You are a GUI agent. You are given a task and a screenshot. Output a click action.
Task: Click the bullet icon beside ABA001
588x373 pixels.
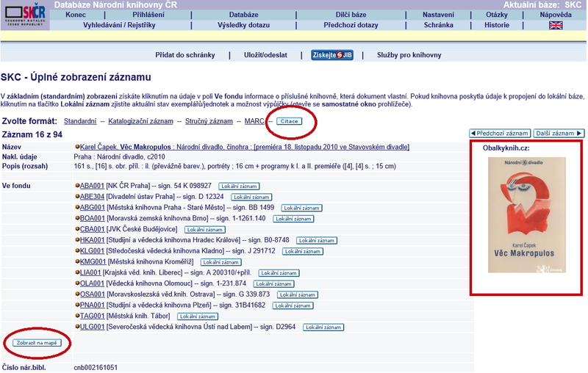tap(77, 185)
